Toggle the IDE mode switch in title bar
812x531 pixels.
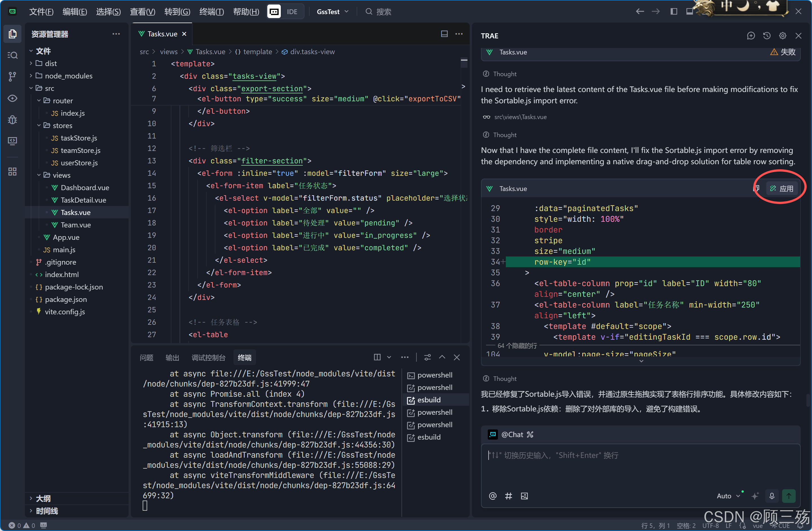coord(285,12)
